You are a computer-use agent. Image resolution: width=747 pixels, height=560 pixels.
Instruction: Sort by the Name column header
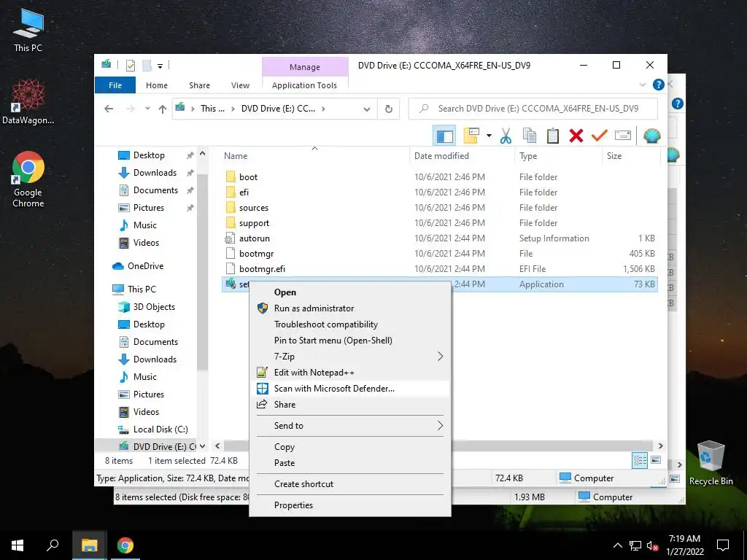(x=314, y=156)
